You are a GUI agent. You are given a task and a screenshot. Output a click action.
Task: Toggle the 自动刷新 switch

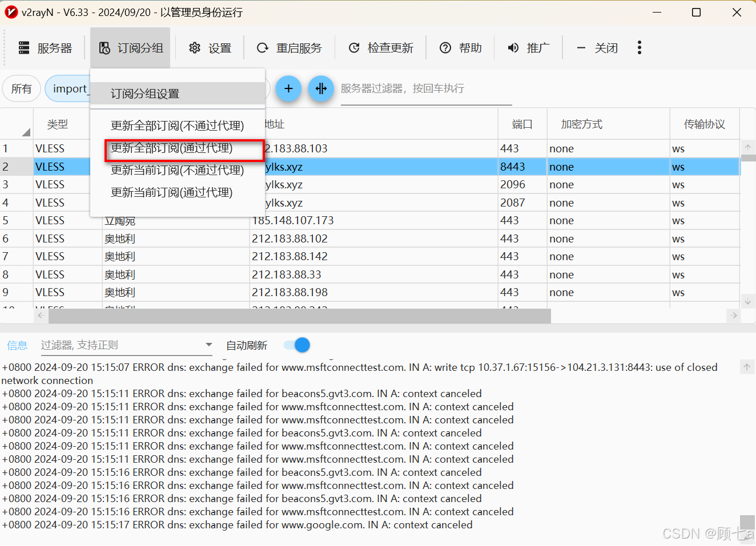pyautogui.click(x=297, y=345)
